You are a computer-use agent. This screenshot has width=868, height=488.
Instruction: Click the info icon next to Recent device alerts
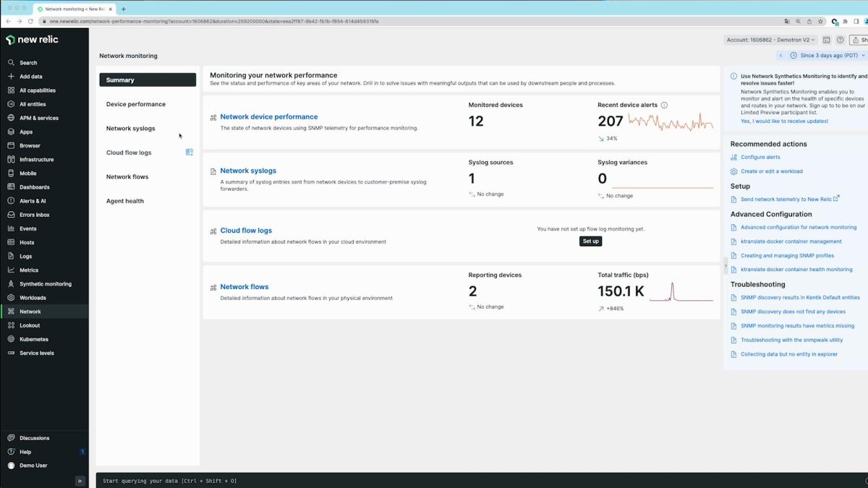[664, 105]
